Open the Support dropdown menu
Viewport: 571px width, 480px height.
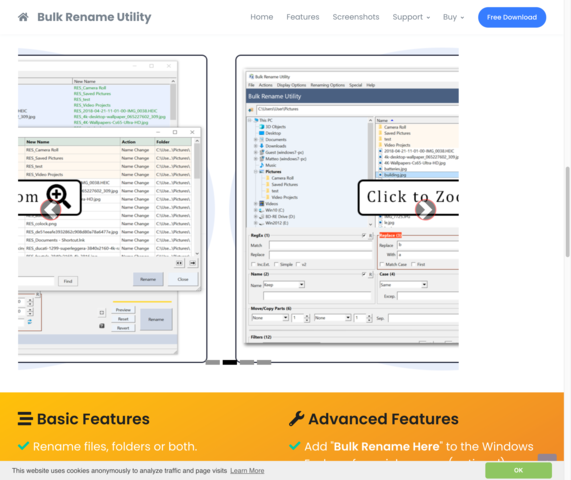[x=411, y=17]
